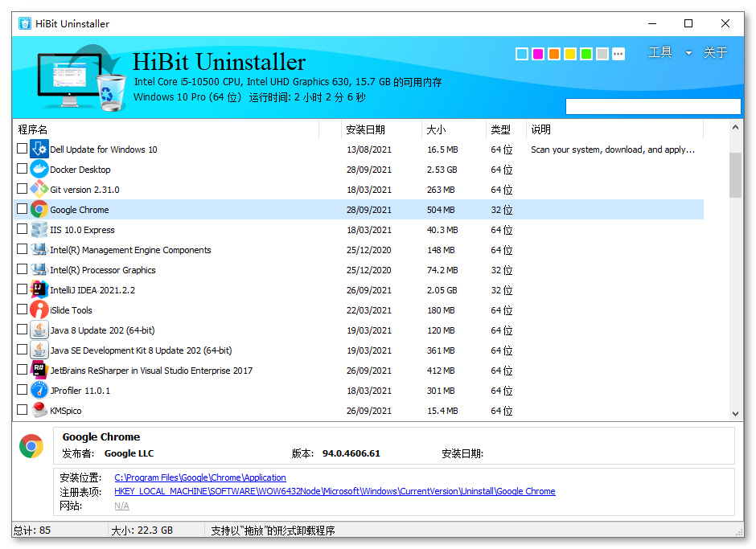This screenshot has height=549, width=756.
Task: Click the KMSpico icon
Action: 39,410
